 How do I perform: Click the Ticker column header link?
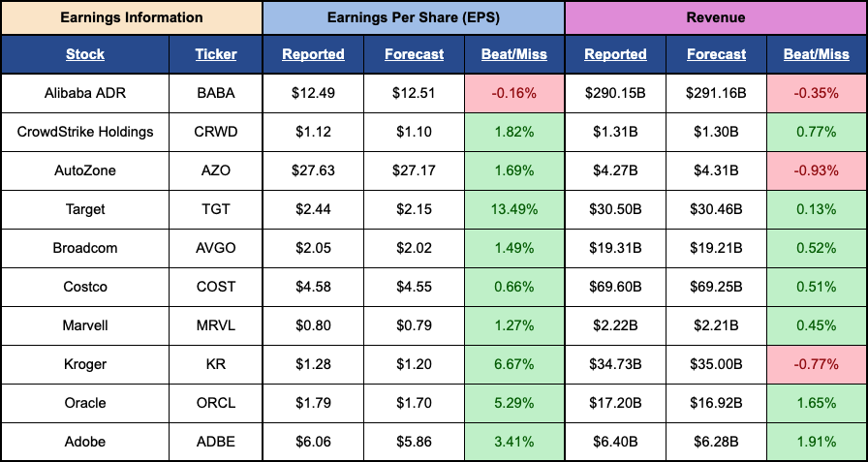tap(215, 54)
